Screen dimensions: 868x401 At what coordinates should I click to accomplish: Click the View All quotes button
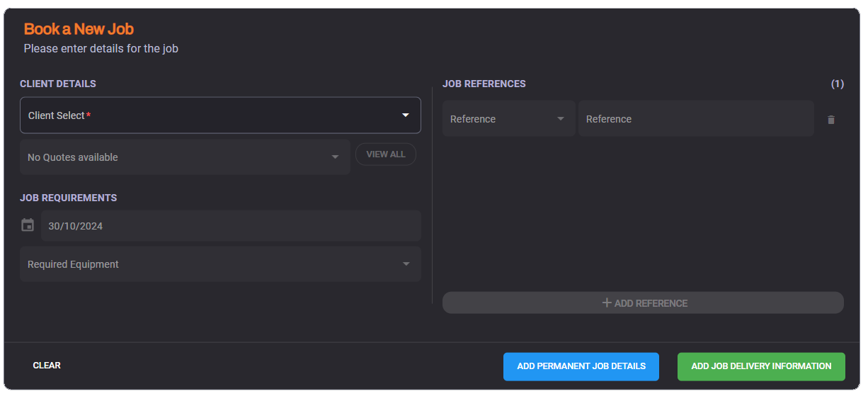point(386,154)
